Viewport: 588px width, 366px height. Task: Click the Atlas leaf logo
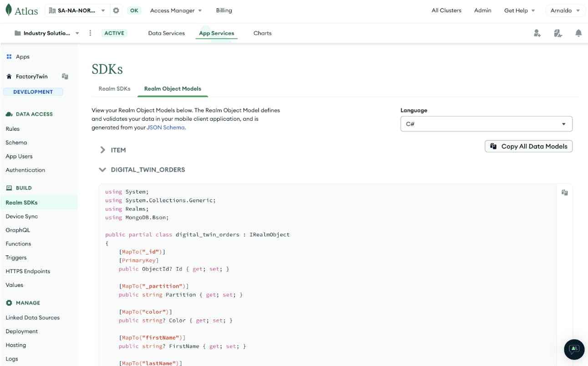pos(9,10)
